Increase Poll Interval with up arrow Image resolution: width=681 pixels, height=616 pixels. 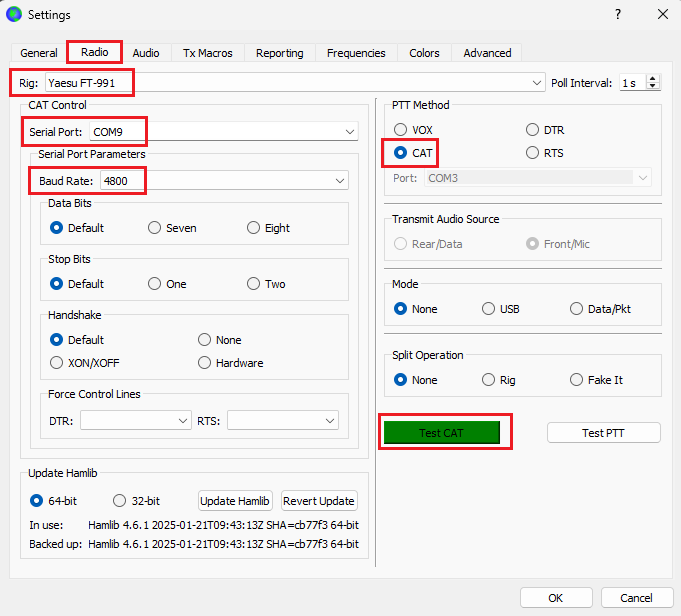653,79
